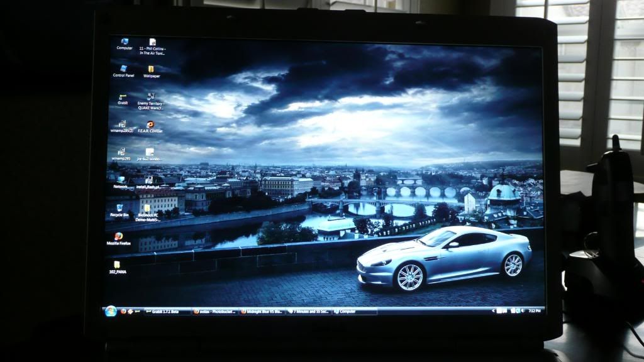Open the BioShock PC Demo folder
The image size is (644, 362).
147,212
